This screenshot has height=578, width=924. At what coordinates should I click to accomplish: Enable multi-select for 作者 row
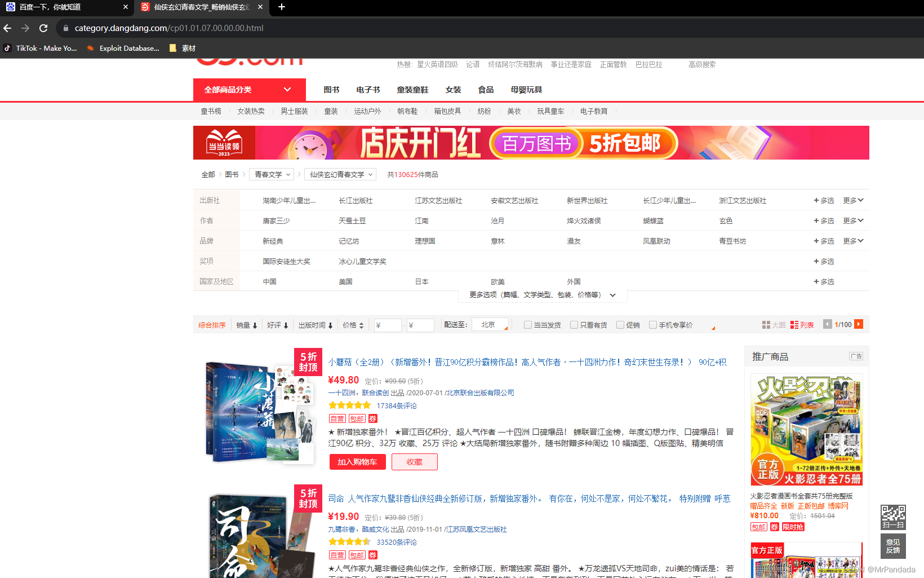click(x=824, y=220)
